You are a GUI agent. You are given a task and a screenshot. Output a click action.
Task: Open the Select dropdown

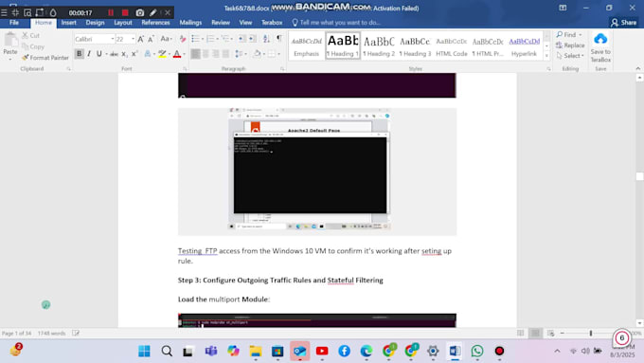[570, 56]
